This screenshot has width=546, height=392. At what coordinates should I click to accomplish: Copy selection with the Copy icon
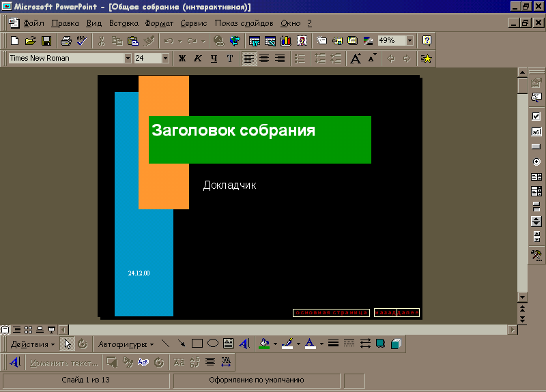point(117,41)
